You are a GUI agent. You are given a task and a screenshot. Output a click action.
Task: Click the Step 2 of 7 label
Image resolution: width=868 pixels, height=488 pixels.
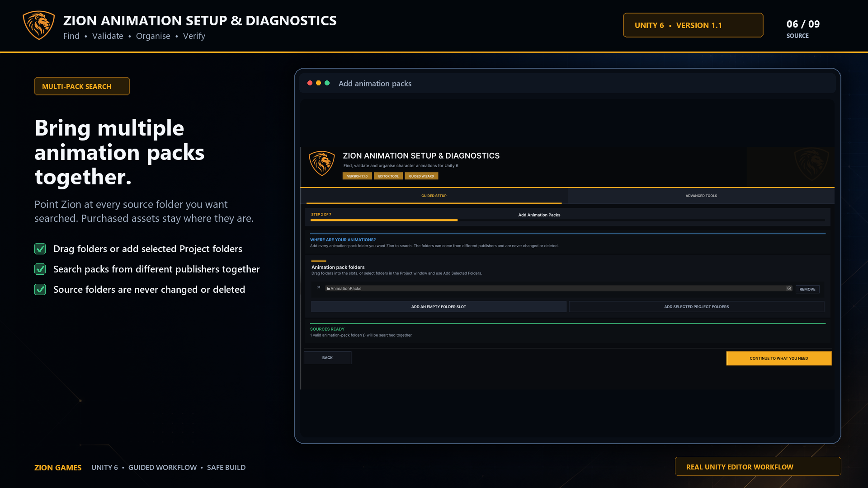click(x=321, y=215)
